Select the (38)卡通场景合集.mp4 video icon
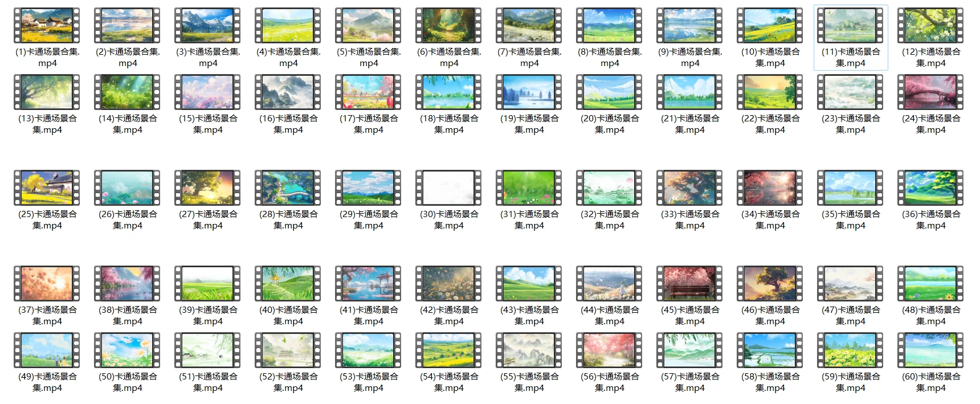Screen dimensions: 980x404 pyautogui.click(x=128, y=283)
